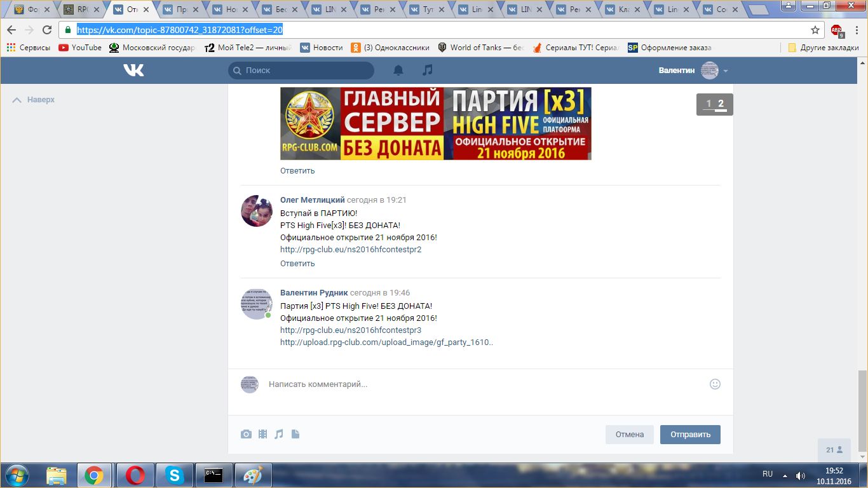This screenshot has width=868, height=488.
Task: Click the browser address bar URL
Action: click(180, 30)
